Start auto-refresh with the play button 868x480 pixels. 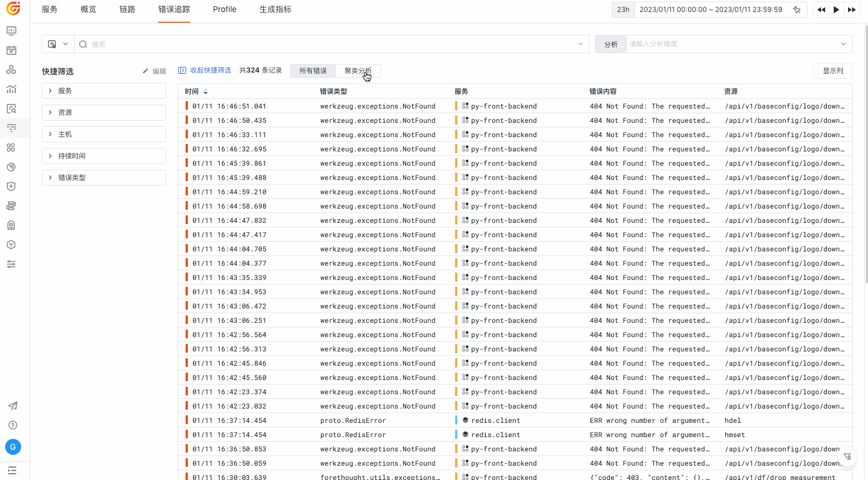pyautogui.click(x=837, y=10)
